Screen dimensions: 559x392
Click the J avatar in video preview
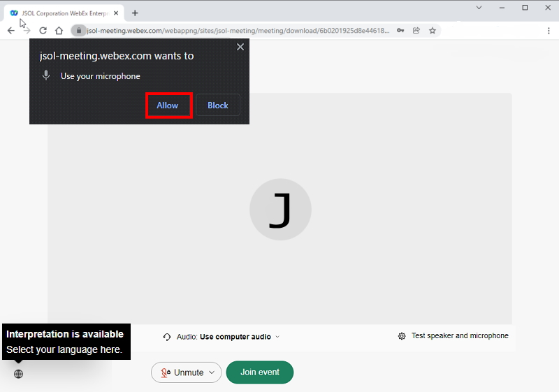tap(280, 210)
